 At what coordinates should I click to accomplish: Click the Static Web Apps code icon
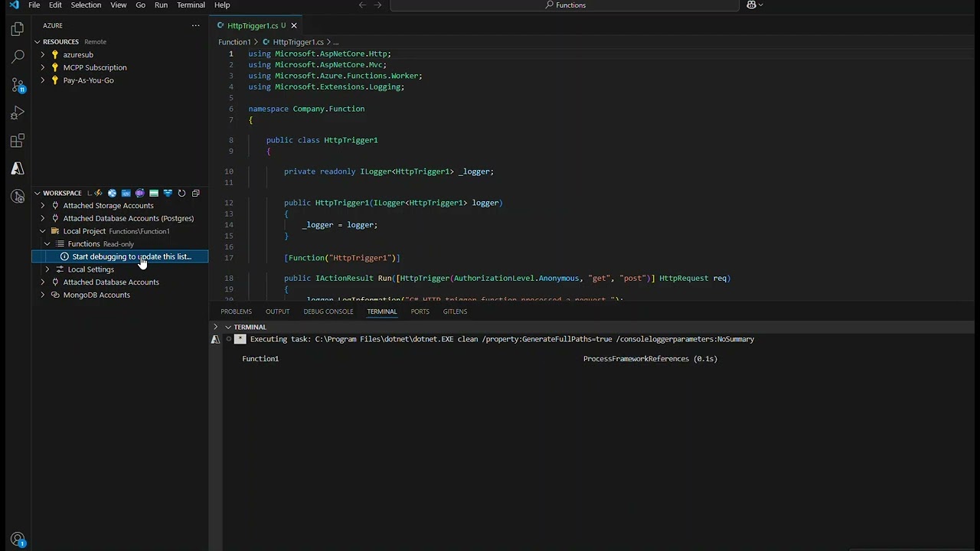pyautogui.click(x=126, y=193)
